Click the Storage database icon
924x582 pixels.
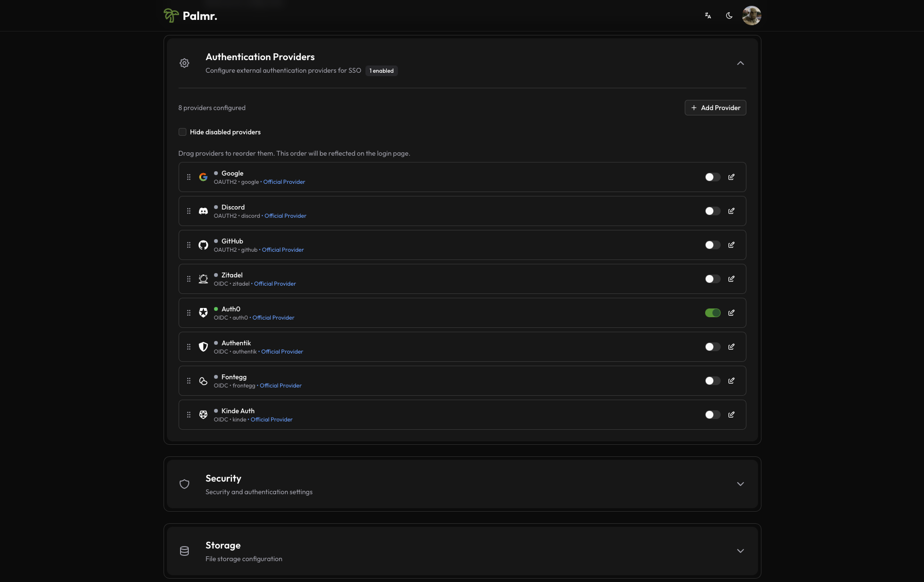point(184,551)
